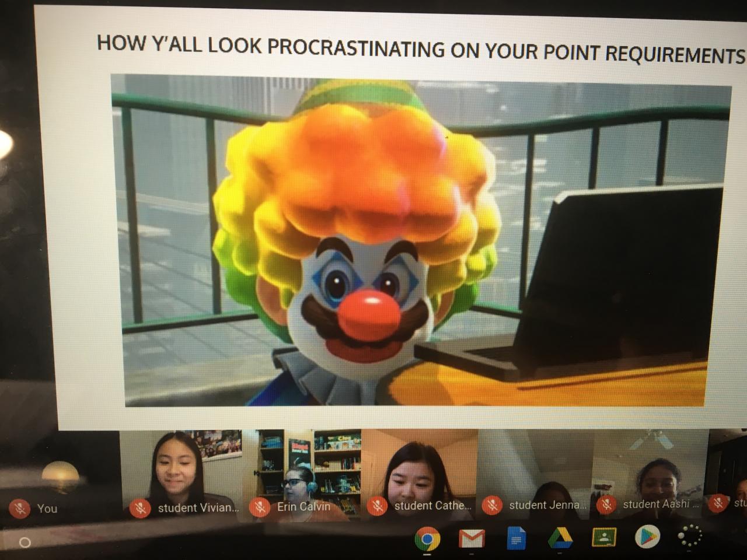The width and height of the screenshot is (747, 560).
Task: Open Google Drive from the shelf
Action: point(560,538)
